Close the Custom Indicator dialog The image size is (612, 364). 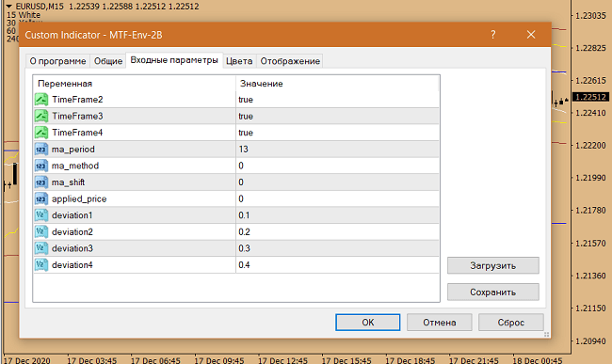pos(531,35)
